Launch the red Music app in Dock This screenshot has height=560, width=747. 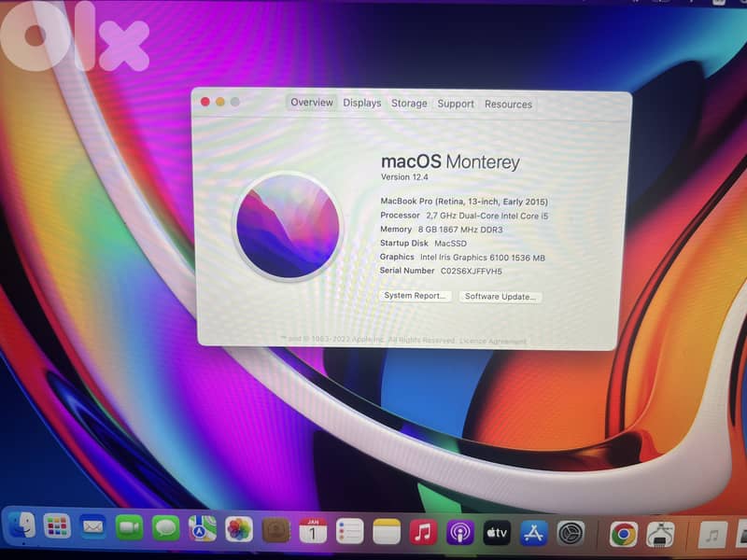pyautogui.click(x=423, y=532)
